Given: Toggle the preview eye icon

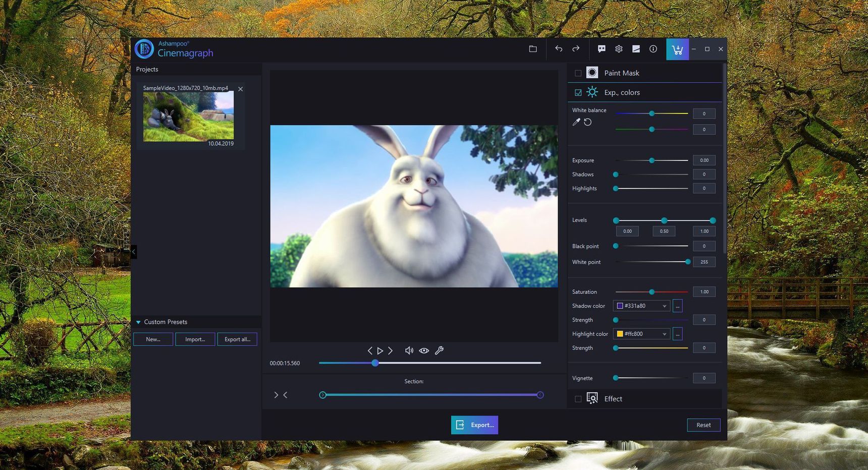Looking at the screenshot, I should tap(424, 350).
